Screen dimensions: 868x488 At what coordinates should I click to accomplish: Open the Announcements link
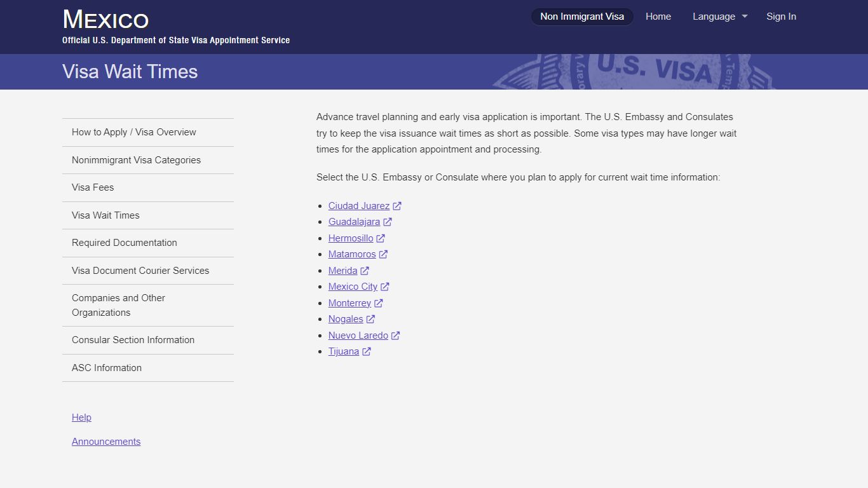coord(106,442)
